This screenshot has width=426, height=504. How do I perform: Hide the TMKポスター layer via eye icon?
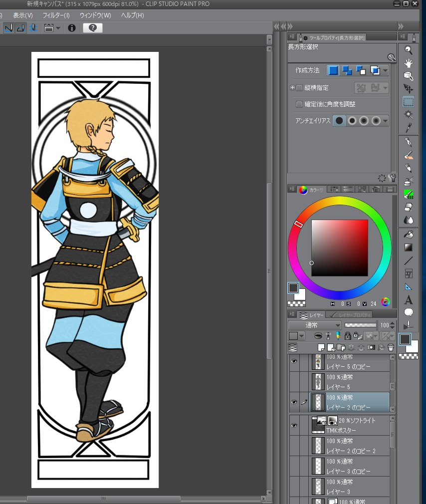point(294,425)
